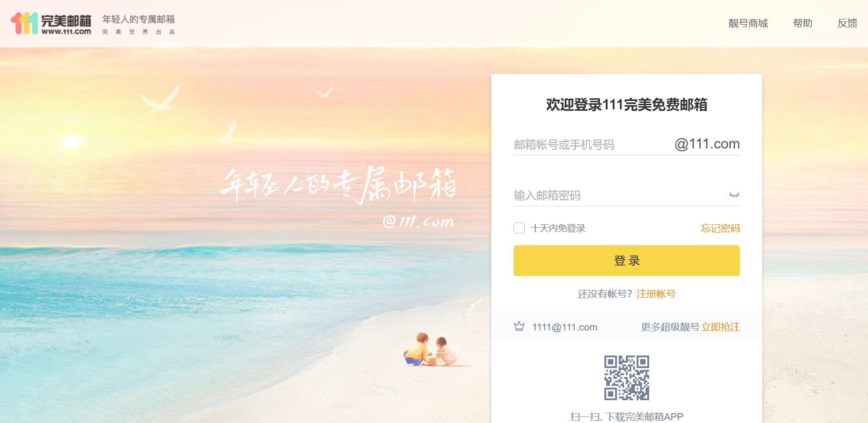The width and height of the screenshot is (868, 423).
Task: Focus the 邮箱帐号或手机号码 input field
Action: point(591,145)
